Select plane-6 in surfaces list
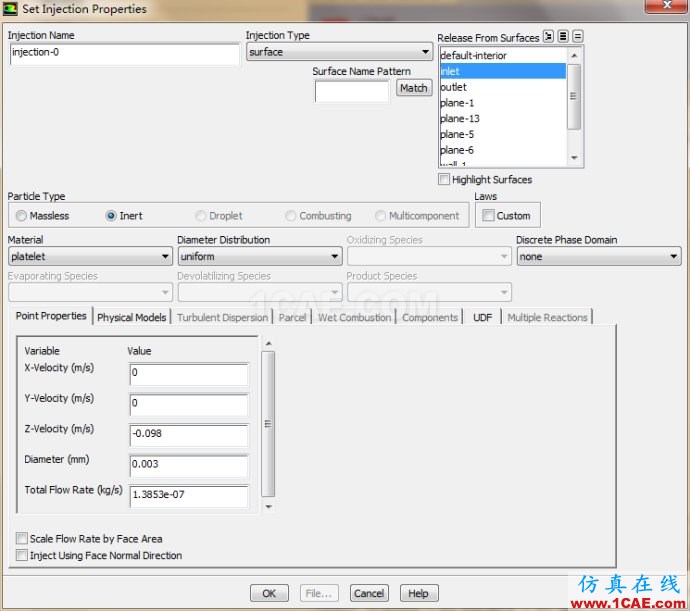 coord(503,150)
